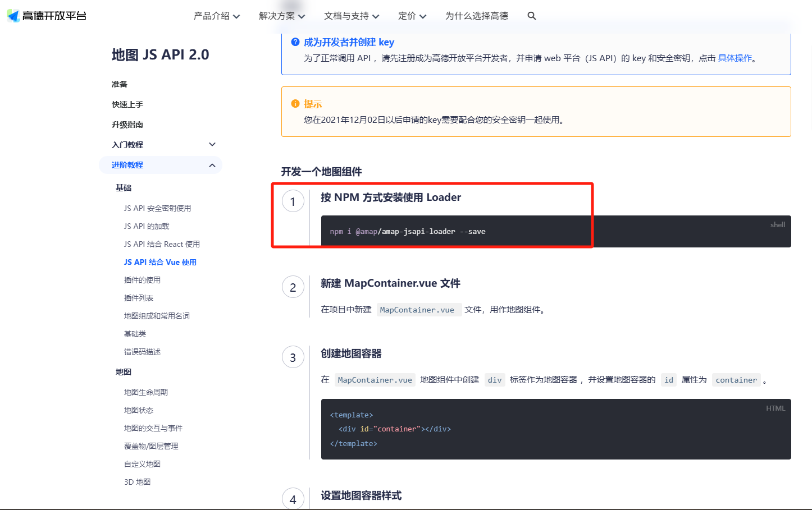Screen dimensions: 812x510
Task: Click the 基础 group label in sidebar
Action: click(x=124, y=188)
